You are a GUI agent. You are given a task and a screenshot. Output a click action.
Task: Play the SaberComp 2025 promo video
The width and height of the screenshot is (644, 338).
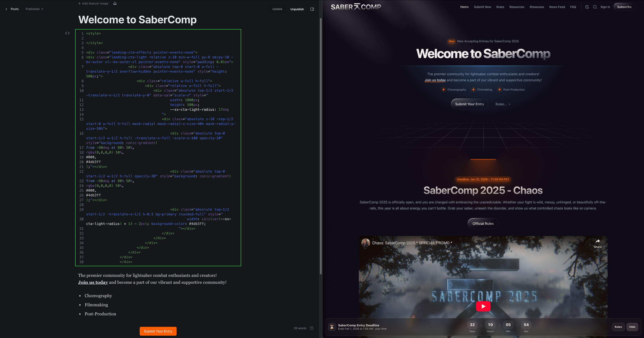483,306
